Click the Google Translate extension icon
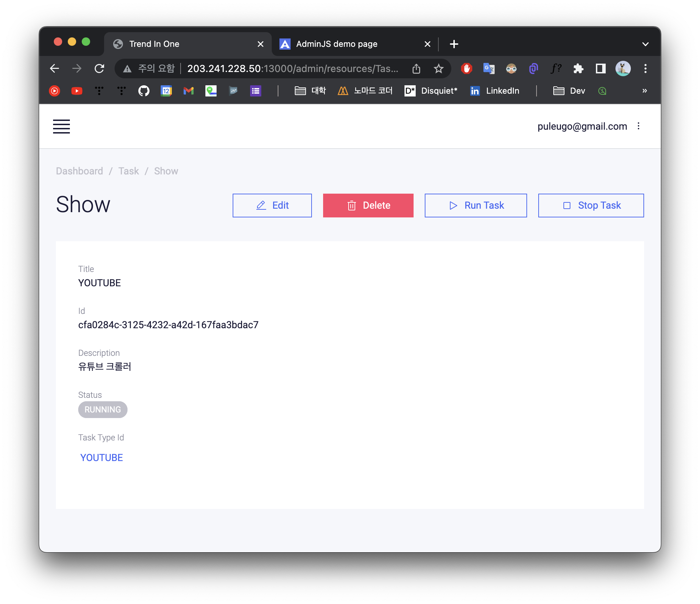Image resolution: width=700 pixels, height=604 pixels. 489,69
